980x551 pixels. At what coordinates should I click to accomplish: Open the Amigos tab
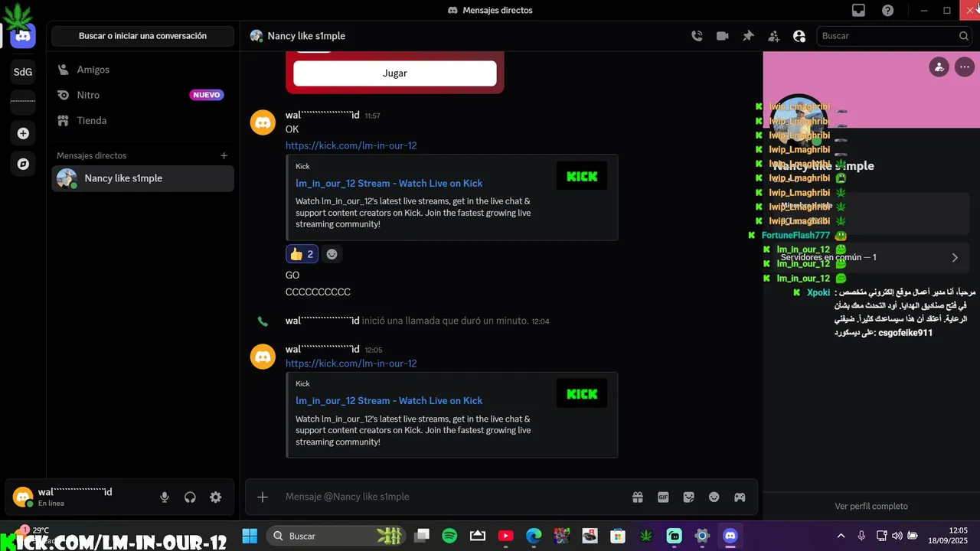[142, 70]
